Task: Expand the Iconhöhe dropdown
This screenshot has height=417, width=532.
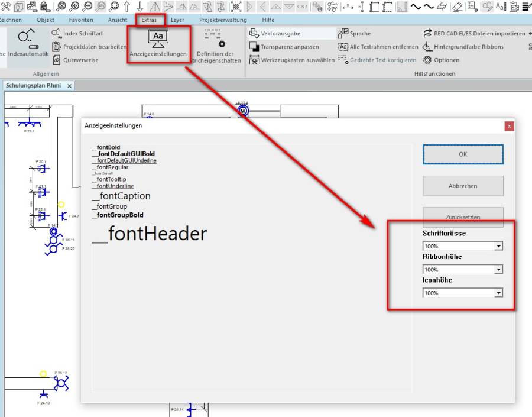Action: pyautogui.click(x=498, y=293)
